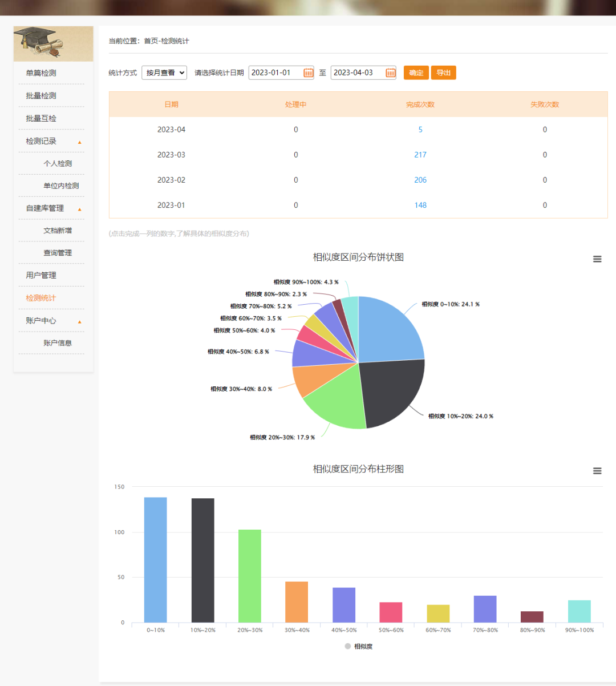Open 单位内检测 submenu item

coord(61,185)
